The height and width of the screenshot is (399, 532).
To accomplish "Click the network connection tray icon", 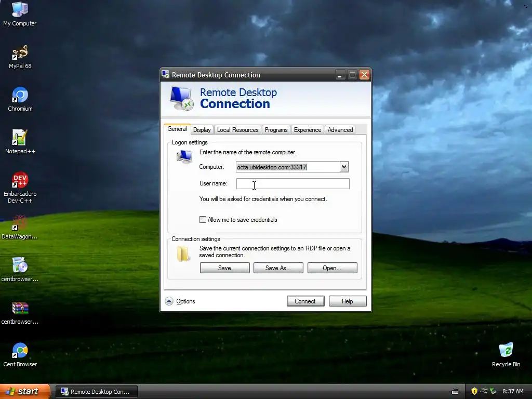I will click(x=484, y=391).
